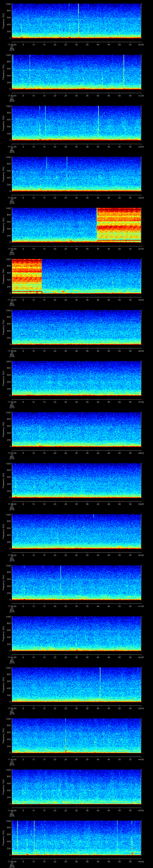Click the 39:00 end time label
The image size is (153, 868).
pos(141,504)
